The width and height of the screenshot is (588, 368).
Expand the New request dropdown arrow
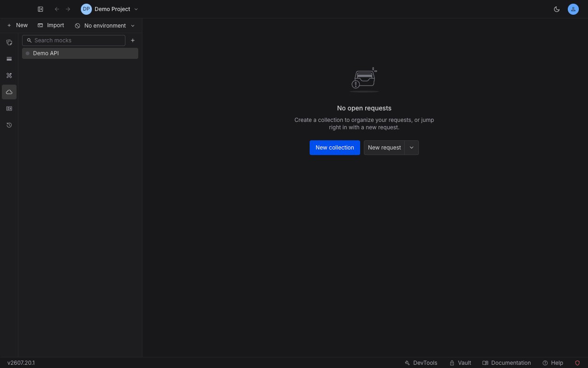tap(412, 148)
